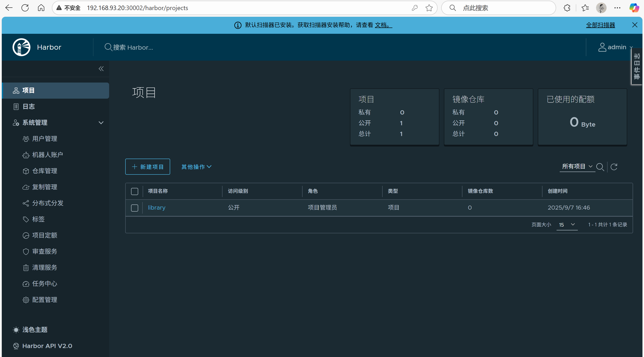Viewport: 644px width, 357px height.
Task: Refresh the project list icon
Action: point(614,167)
